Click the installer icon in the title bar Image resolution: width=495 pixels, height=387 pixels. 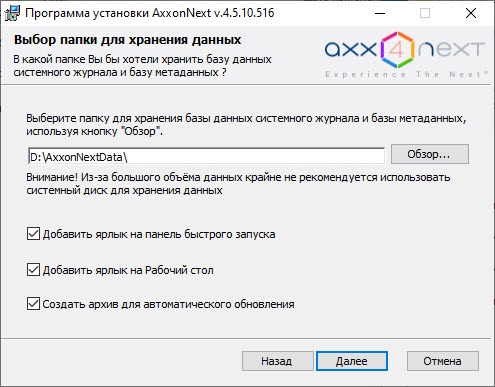pyautogui.click(x=12, y=14)
